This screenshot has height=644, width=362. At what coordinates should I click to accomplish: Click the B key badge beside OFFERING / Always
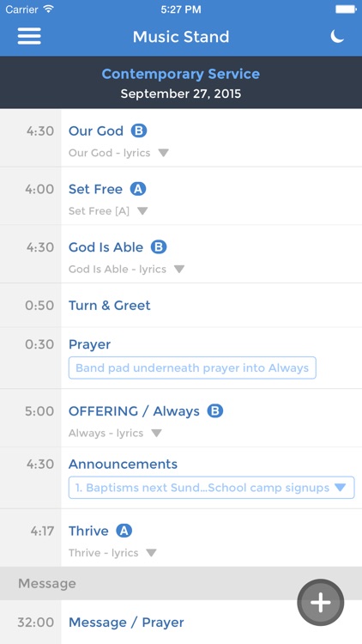click(215, 411)
